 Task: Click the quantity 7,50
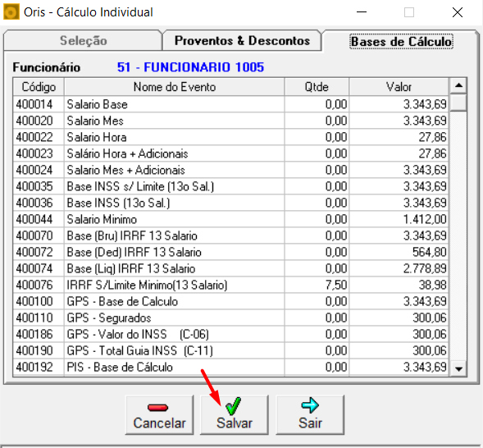click(336, 285)
